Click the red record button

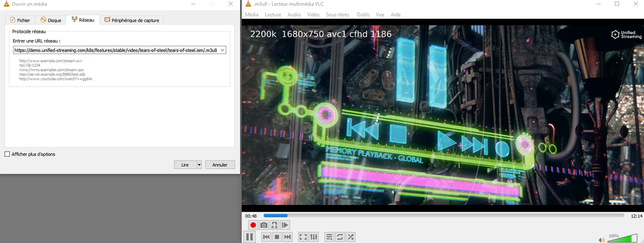[x=253, y=225]
